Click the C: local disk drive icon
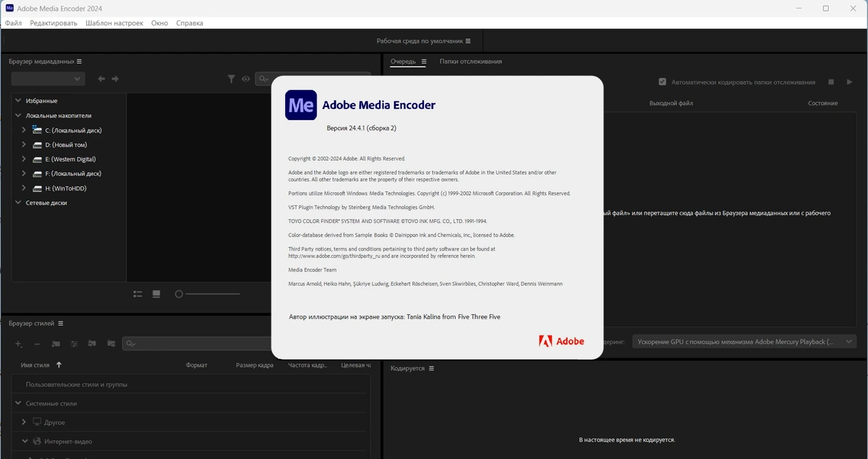This screenshot has height=459, width=868. coord(38,130)
